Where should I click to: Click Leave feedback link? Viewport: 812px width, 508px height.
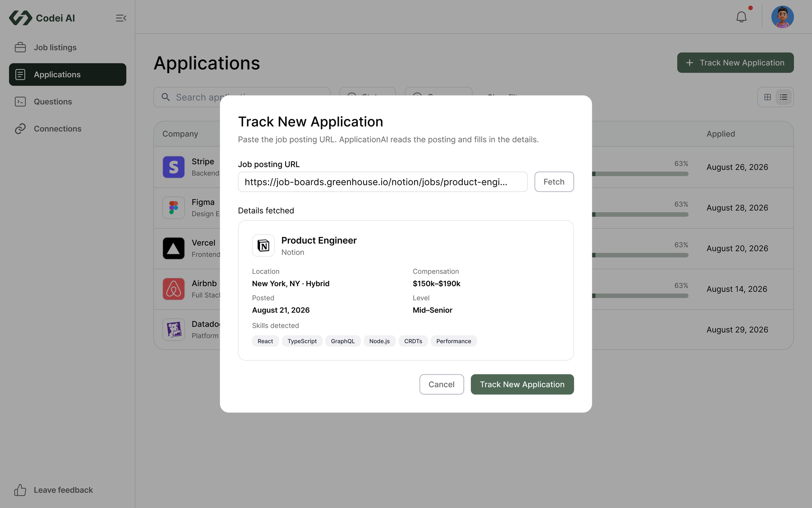(x=63, y=490)
